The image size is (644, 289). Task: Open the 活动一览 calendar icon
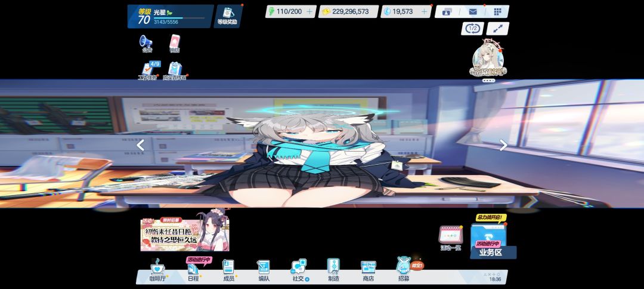(451, 238)
